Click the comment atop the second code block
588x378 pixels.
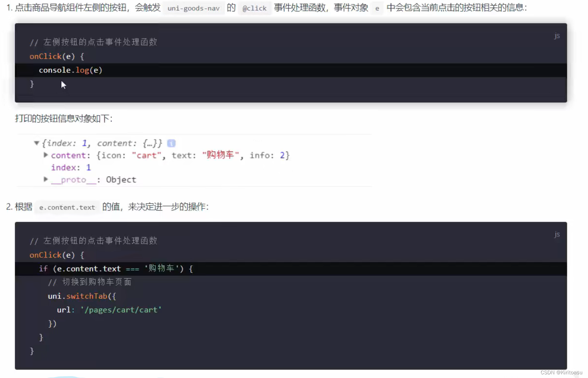point(94,241)
